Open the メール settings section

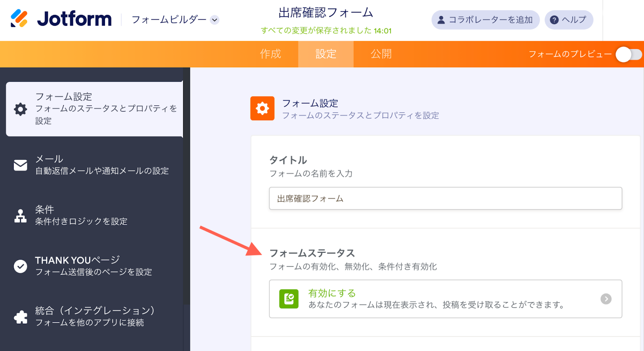tap(95, 165)
